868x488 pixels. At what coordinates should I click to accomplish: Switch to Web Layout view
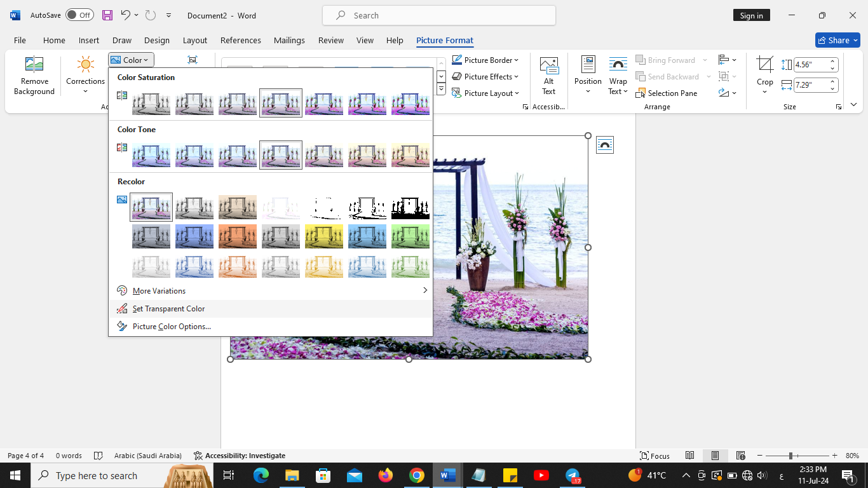[x=740, y=456]
